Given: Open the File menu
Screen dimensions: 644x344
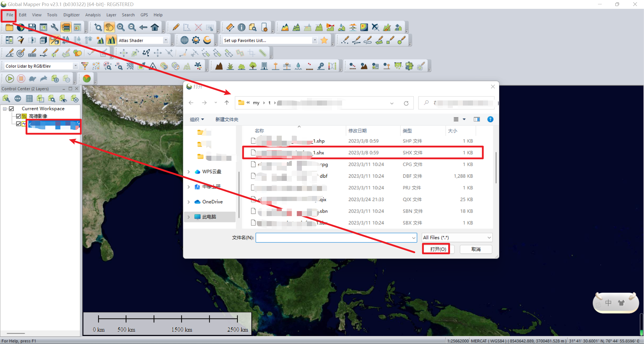Looking at the screenshot, I should (x=10, y=15).
